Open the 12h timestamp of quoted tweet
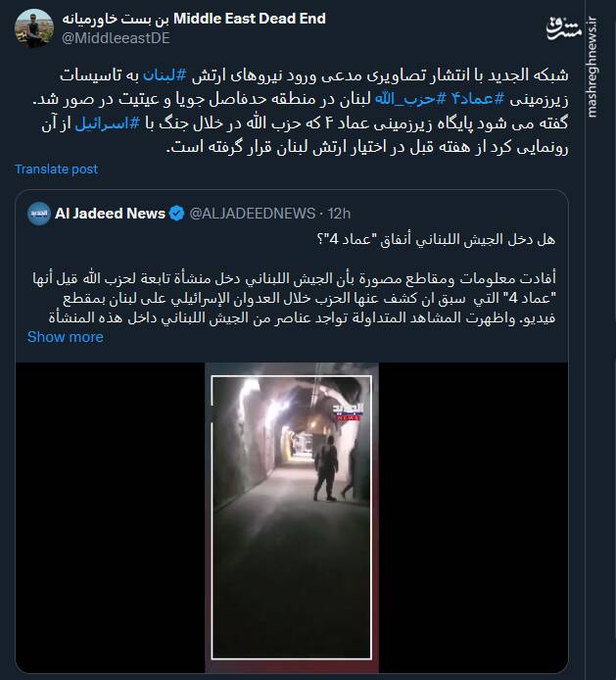616x680 pixels. click(339, 214)
